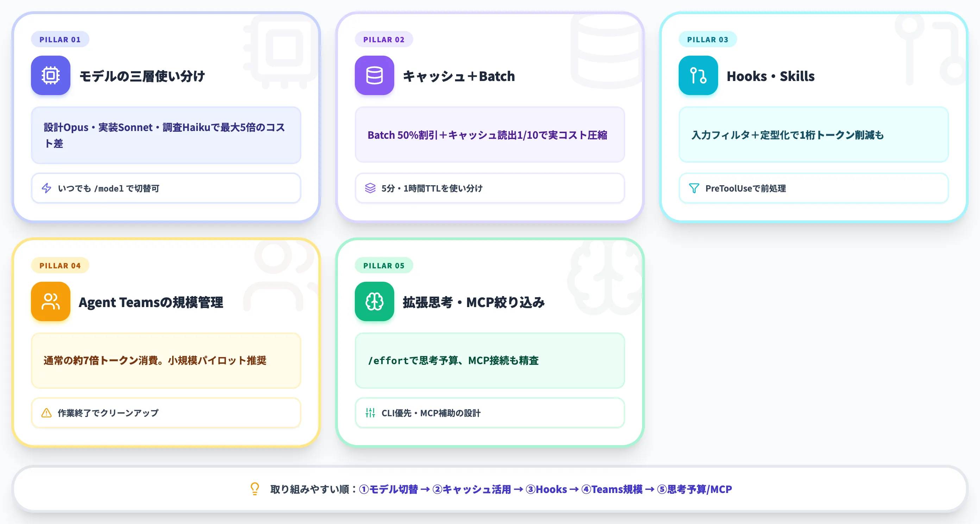Click the PILLAR 01 badge
980x524 pixels.
click(60, 39)
